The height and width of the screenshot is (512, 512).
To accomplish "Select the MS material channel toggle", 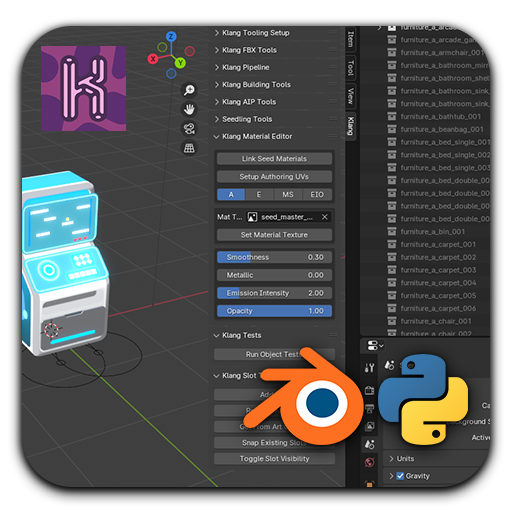I will click(x=288, y=195).
